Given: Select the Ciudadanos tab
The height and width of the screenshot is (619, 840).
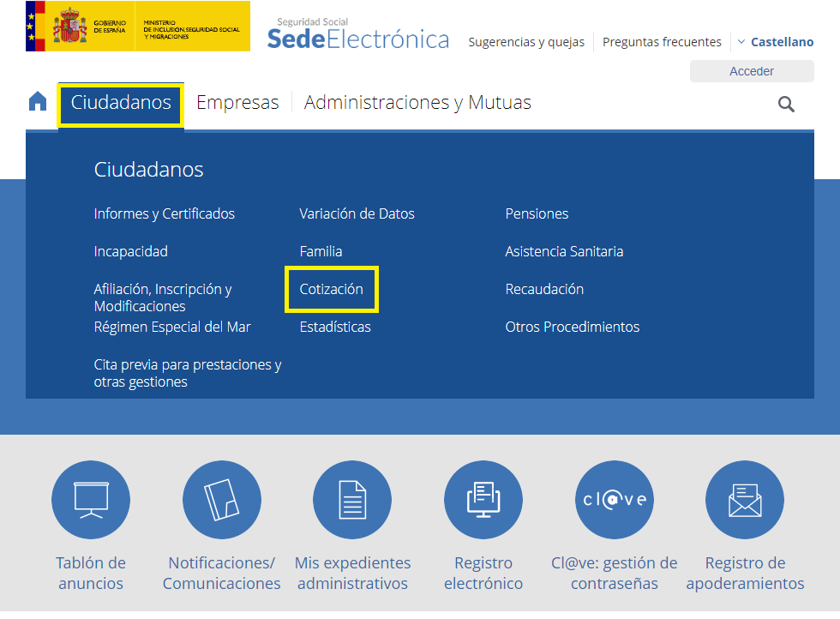Looking at the screenshot, I should pos(121,102).
